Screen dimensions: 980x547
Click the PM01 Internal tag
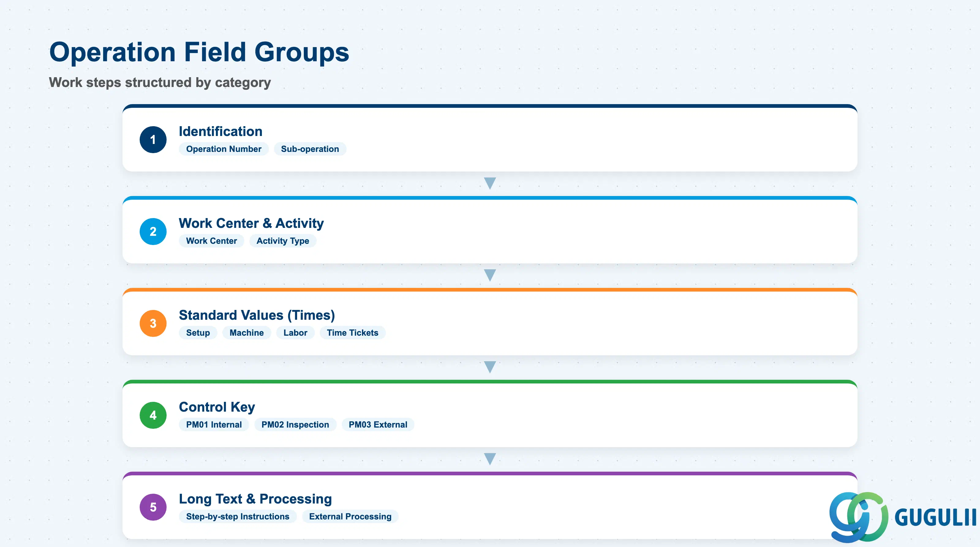click(x=214, y=424)
